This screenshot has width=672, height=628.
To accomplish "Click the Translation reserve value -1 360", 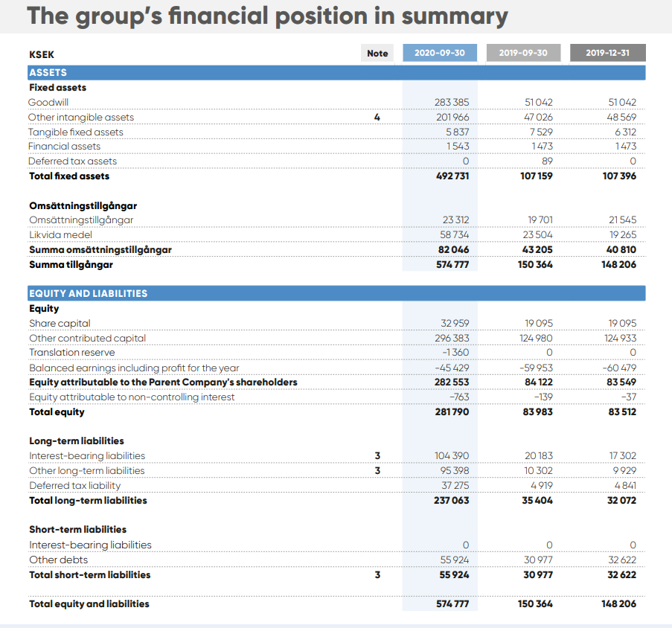I will tap(455, 353).
